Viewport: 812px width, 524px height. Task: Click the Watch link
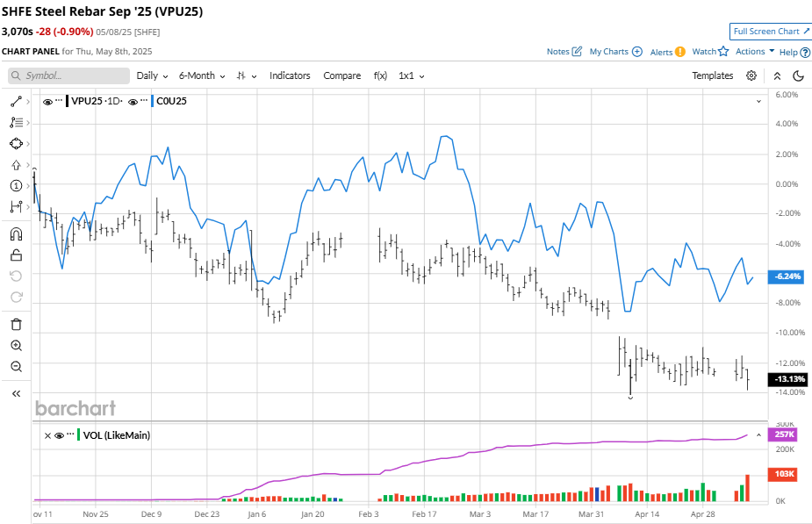704,51
